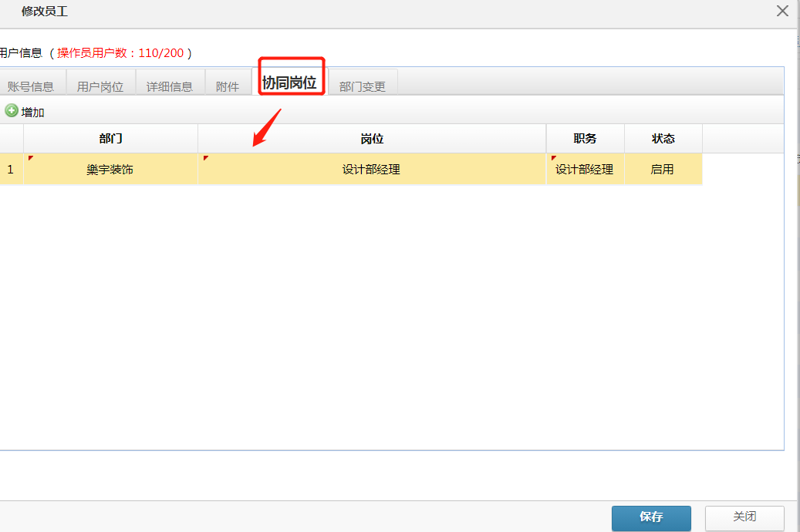800x532 pixels.
Task: Select the 启用 status cell to change it
Action: [663, 169]
